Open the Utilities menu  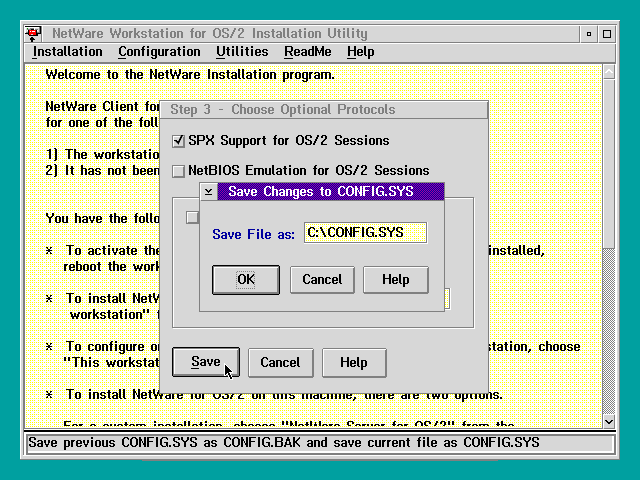pyautogui.click(x=242, y=52)
